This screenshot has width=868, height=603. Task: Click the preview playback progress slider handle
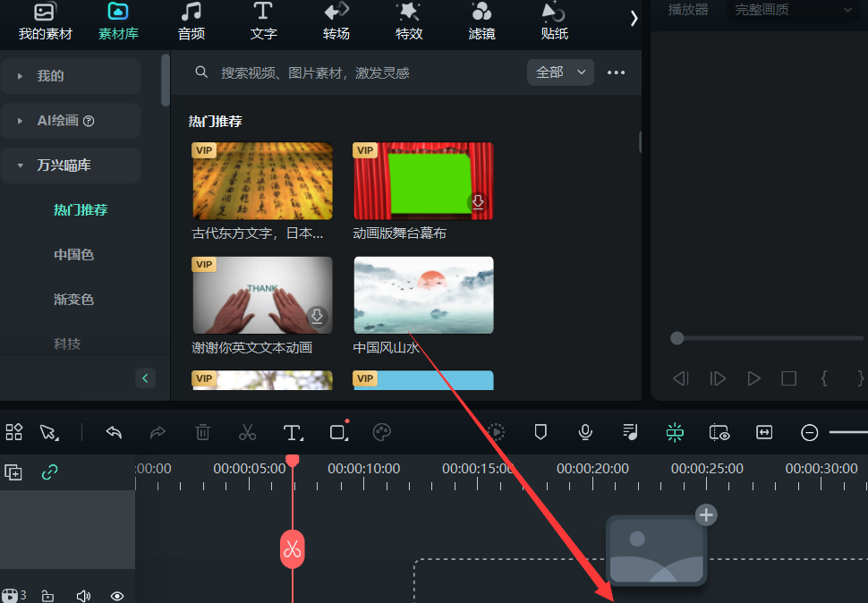coord(677,338)
